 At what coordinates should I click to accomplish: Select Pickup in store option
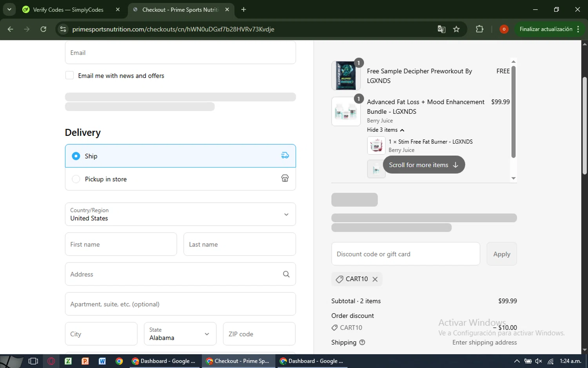(180, 179)
